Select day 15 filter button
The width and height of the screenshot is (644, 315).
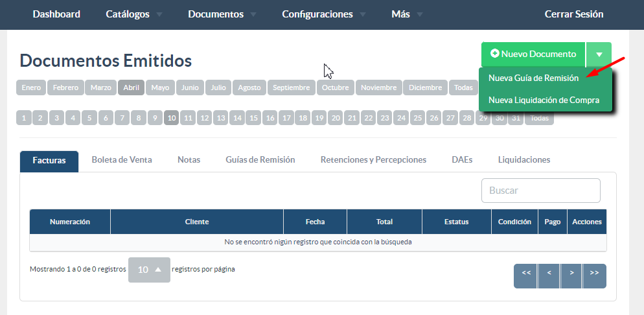click(253, 119)
